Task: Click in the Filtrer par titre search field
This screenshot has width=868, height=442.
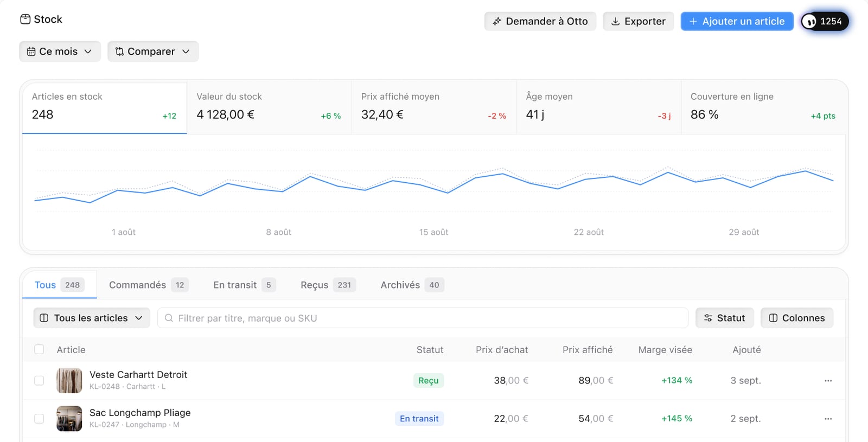Action: [x=423, y=318]
